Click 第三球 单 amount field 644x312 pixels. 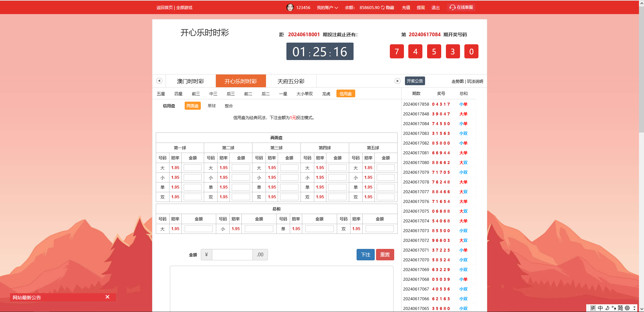tap(289, 187)
